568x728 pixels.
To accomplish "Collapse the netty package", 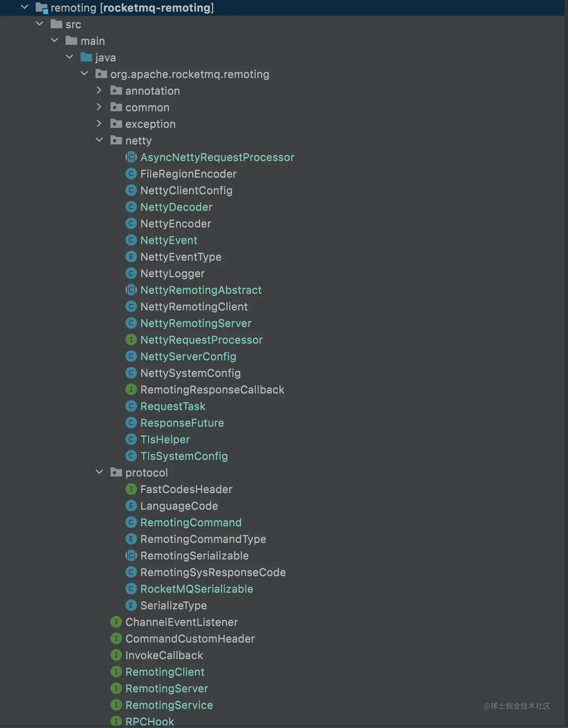I will (x=99, y=140).
